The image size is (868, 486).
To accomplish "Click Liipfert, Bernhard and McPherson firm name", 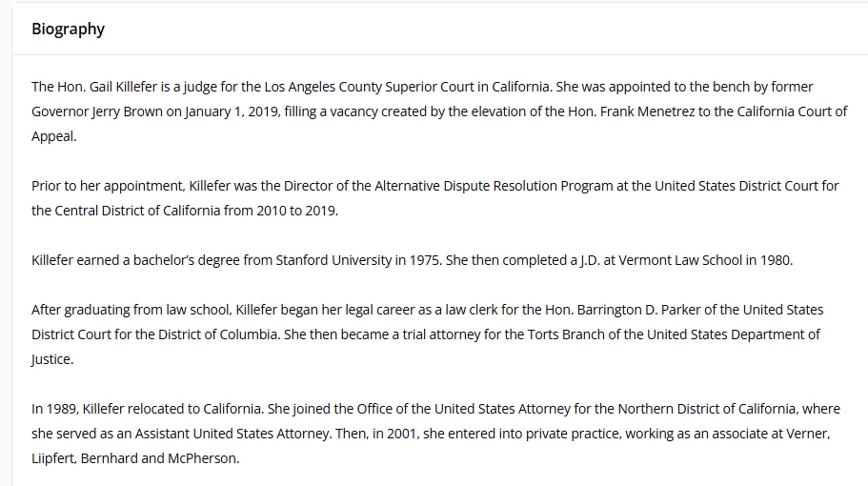I will (134, 459).
